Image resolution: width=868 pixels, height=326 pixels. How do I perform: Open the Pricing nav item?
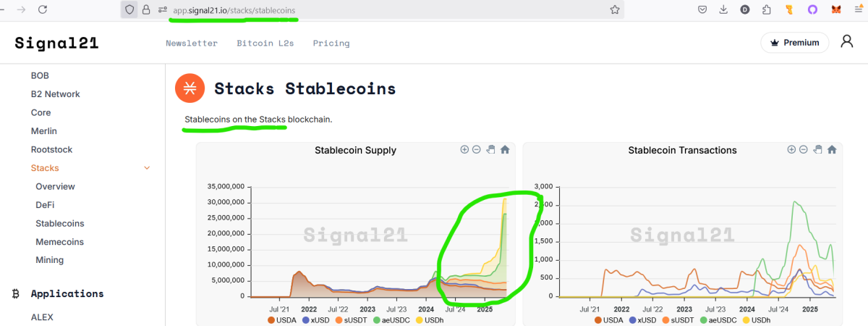[x=331, y=43]
